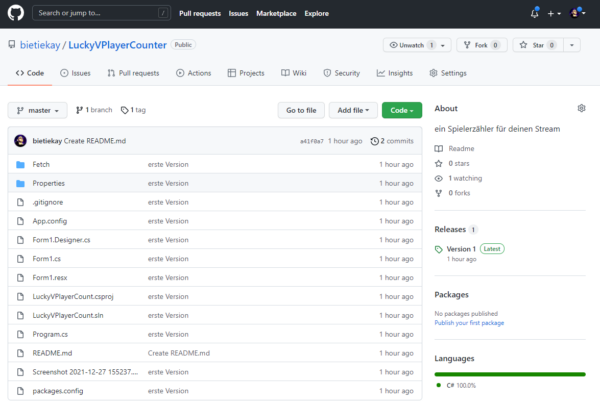Screen dimensions: 600x405
Task: Click the tag icon beside 1 tag
Action: pyautogui.click(x=124, y=110)
